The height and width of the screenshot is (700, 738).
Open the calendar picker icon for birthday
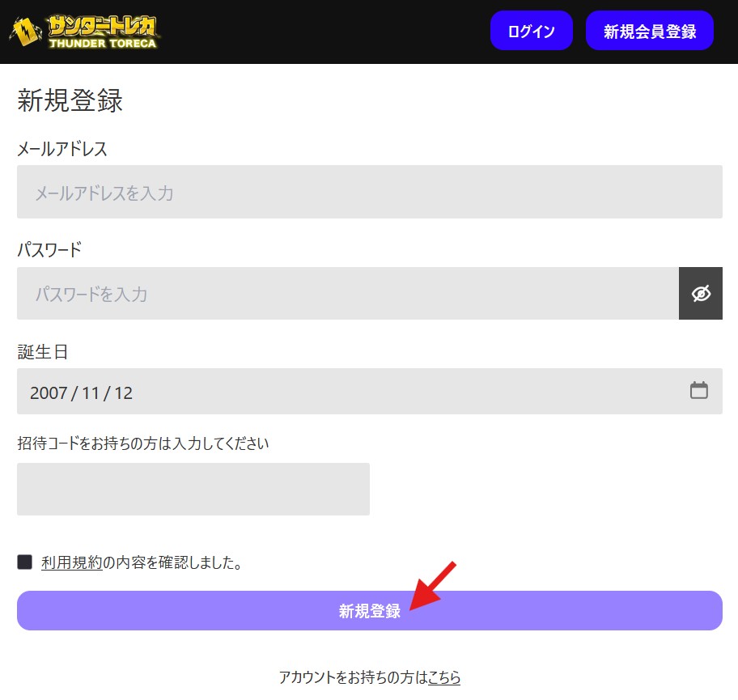click(x=698, y=391)
